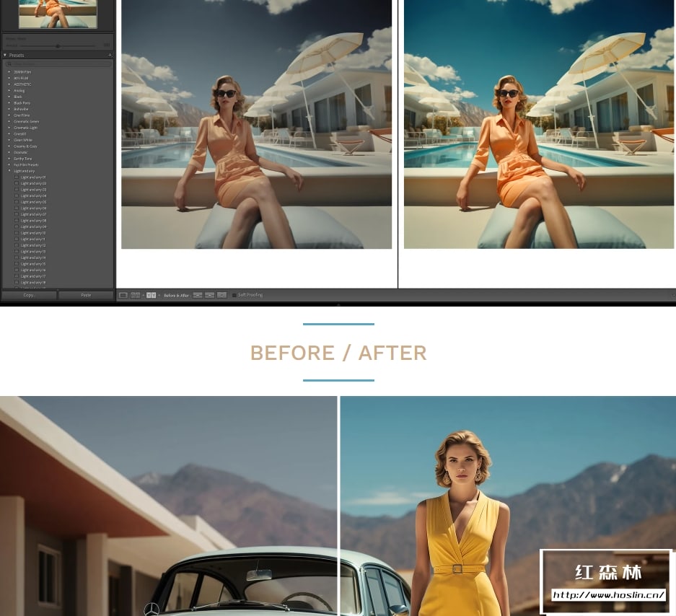Apply the Light and airy 10 preset
Image resolution: width=676 pixels, height=616 pixels.
click(x=33, y=233)
